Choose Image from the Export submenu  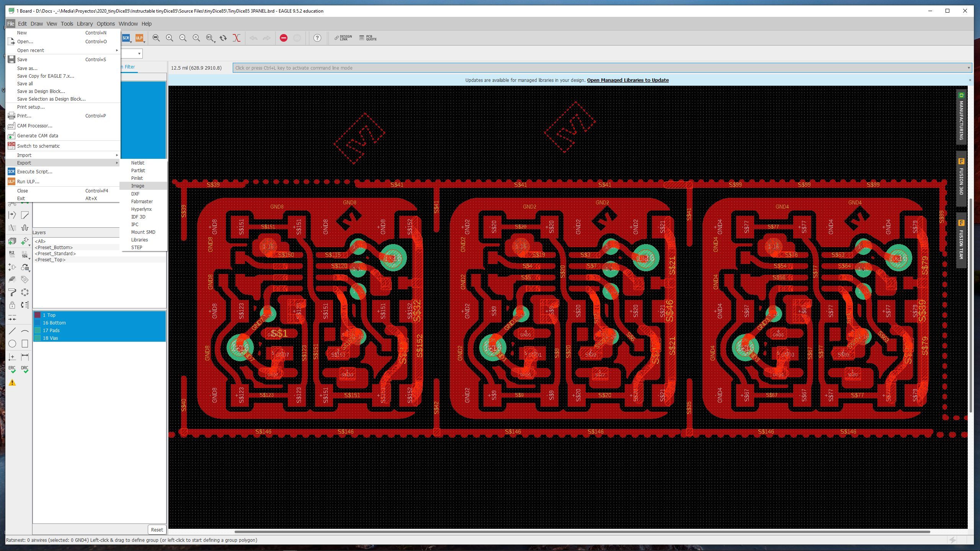(138, 186)
